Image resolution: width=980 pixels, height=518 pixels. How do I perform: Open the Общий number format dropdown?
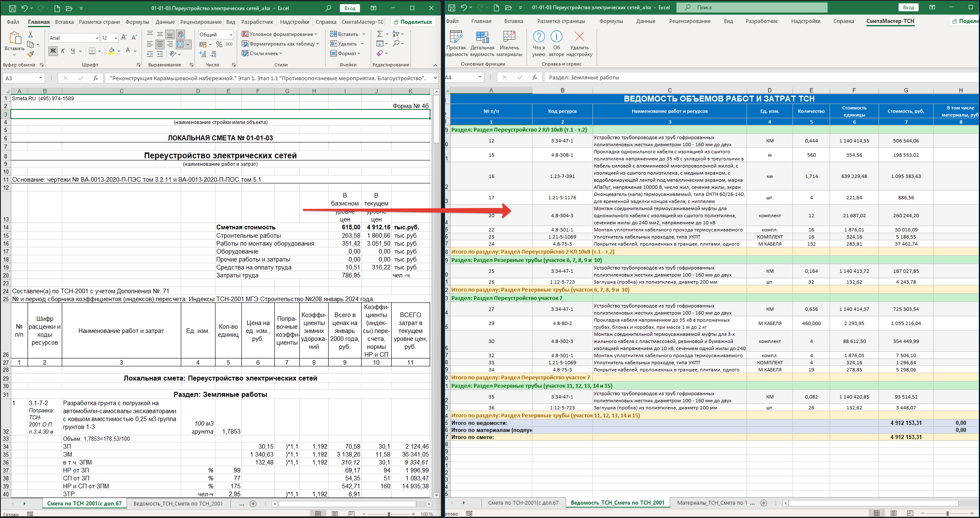230,35
